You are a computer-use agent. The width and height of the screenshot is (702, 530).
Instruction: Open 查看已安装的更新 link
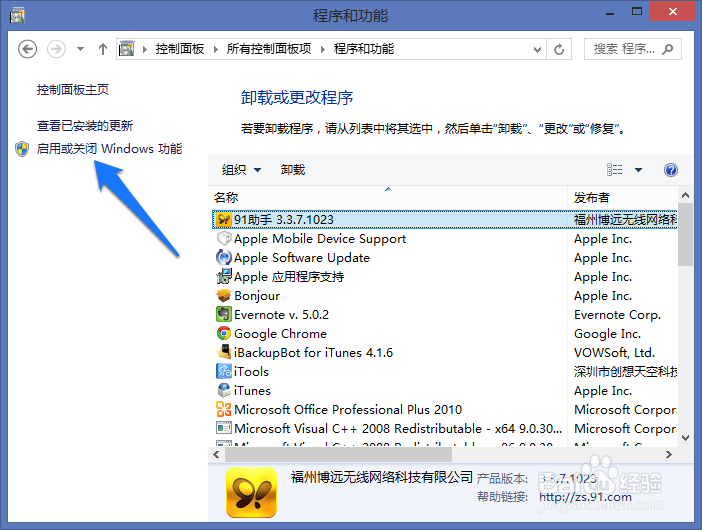point(85,126)
